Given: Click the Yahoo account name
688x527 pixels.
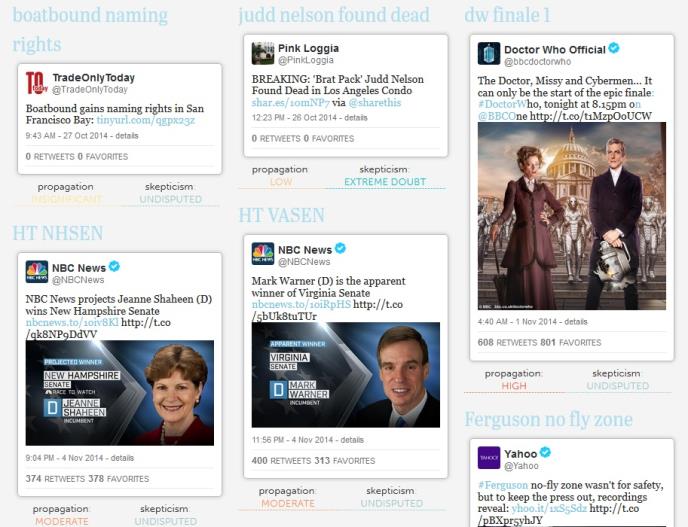Looking at the screenshot, I should (x=520, y=454).
